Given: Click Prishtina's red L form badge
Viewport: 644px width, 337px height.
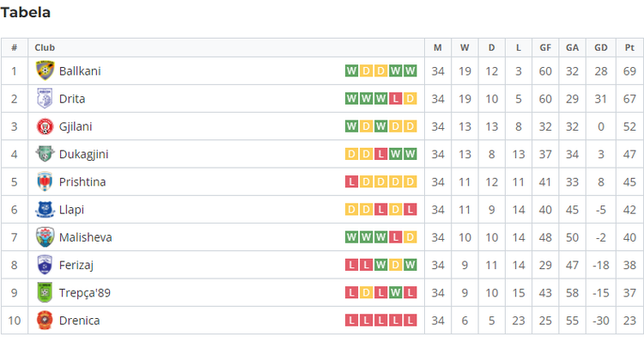Looking at the screenshot, I should [351, 181].
